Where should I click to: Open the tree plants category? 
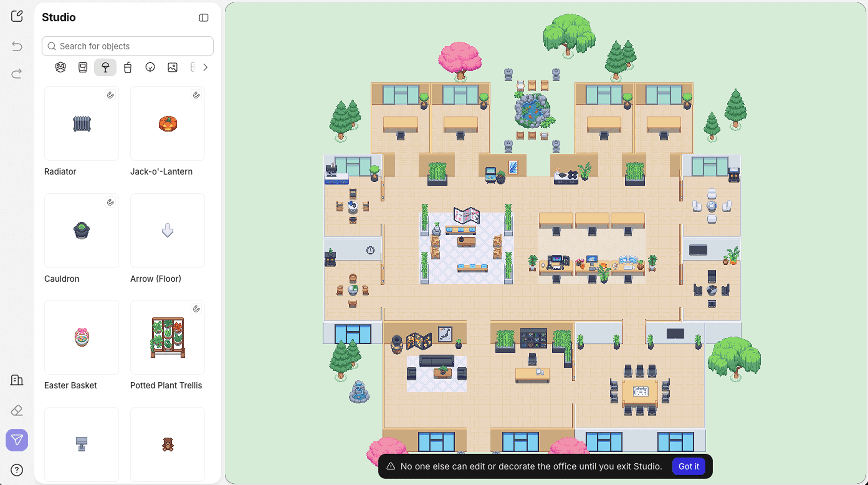click(150, 67)
